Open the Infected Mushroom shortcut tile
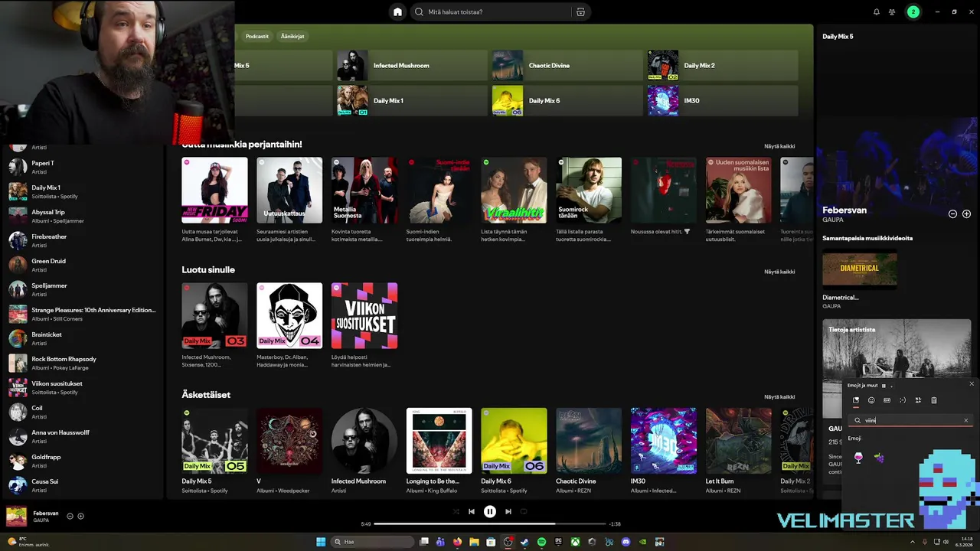 coord(410,66)
